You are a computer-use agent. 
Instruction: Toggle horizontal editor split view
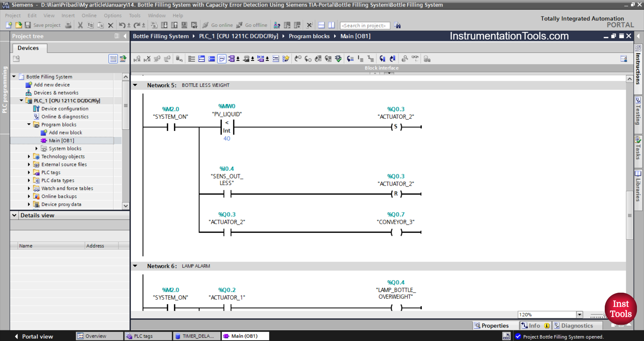click(x=321, y=25)
